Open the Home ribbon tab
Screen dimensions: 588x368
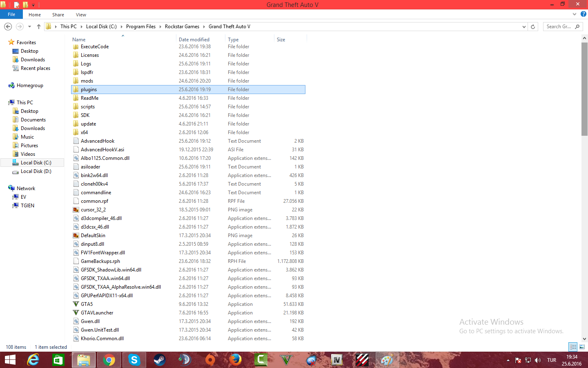click(x=35, y=15)
